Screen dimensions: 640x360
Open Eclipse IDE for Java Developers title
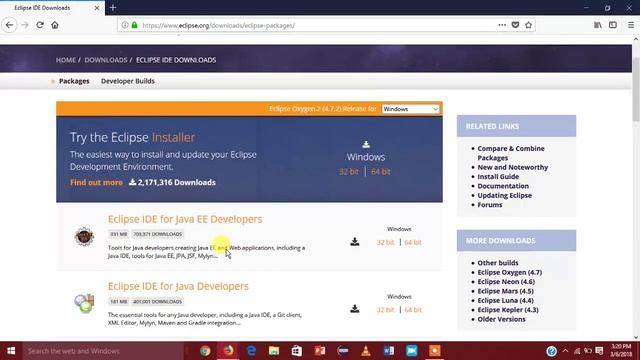(x=178, y=286)
